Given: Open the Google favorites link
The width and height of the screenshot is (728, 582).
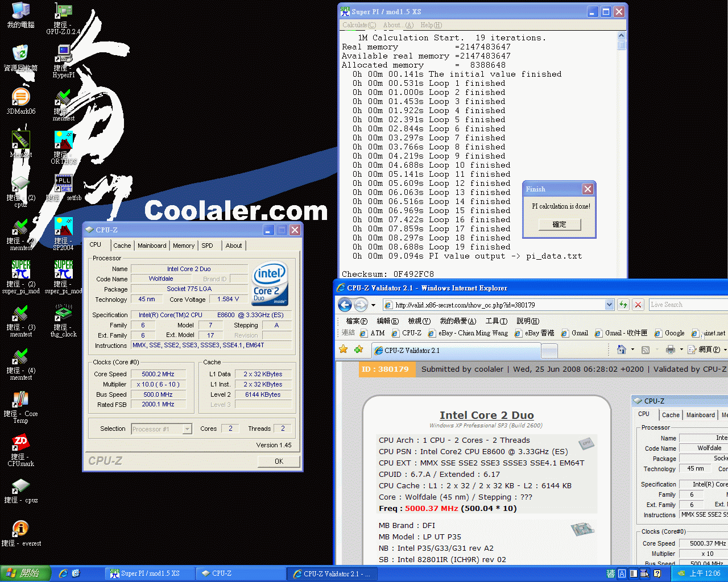Looking at the screenshot, I should [669, 333].
